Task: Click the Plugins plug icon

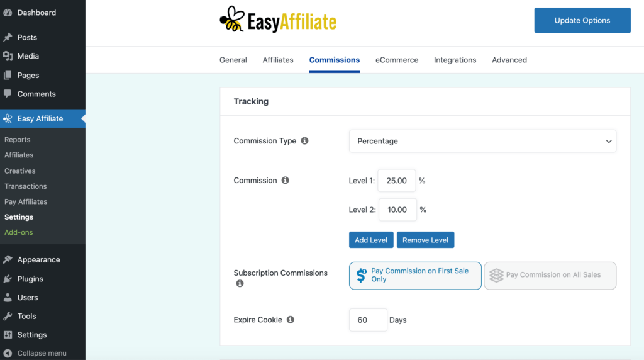Action: (8, 279)
